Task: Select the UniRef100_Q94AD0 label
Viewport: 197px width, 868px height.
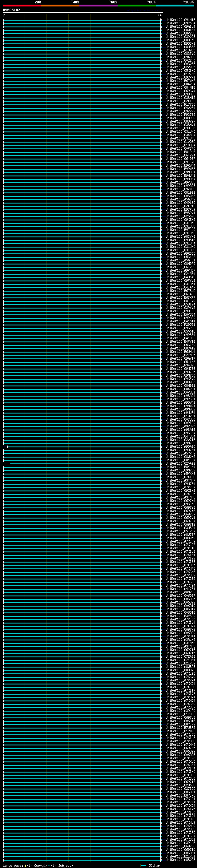Action: pyautogui.click(x=180, y=57)
